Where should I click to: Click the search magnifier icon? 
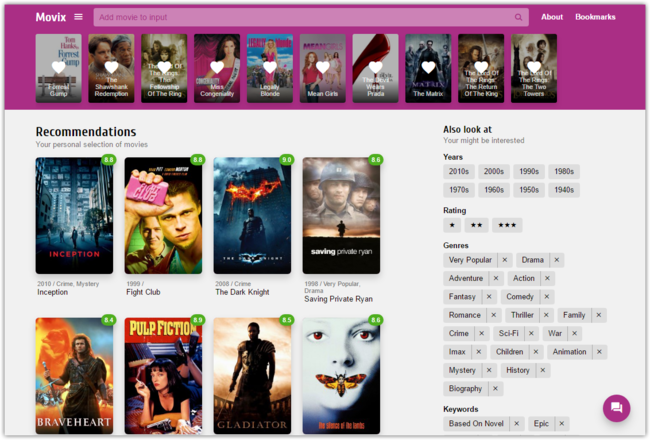coord(518,17)
